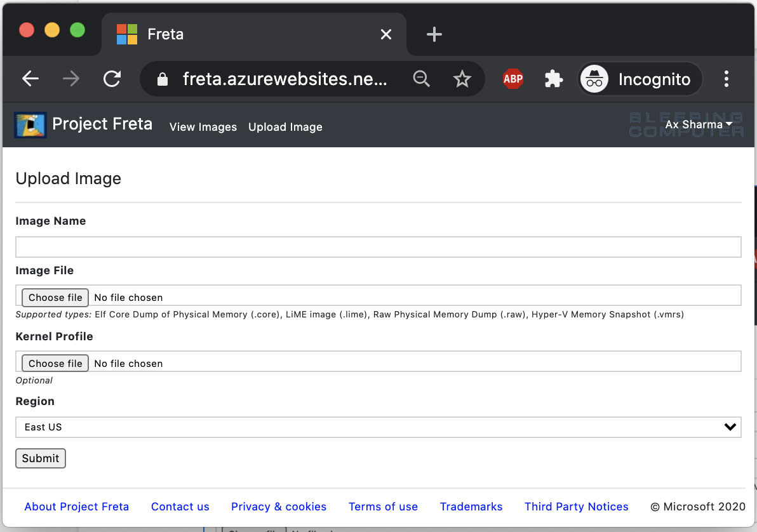
Task: Click the padlock icon in the address bar
Action: (163, 79)
